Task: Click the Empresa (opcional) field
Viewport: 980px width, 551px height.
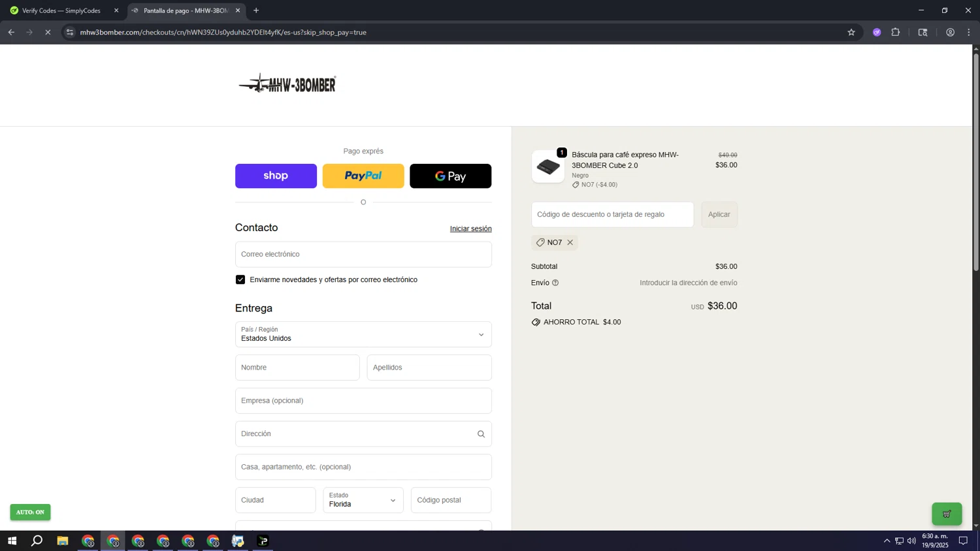Action: click(363, 401)
